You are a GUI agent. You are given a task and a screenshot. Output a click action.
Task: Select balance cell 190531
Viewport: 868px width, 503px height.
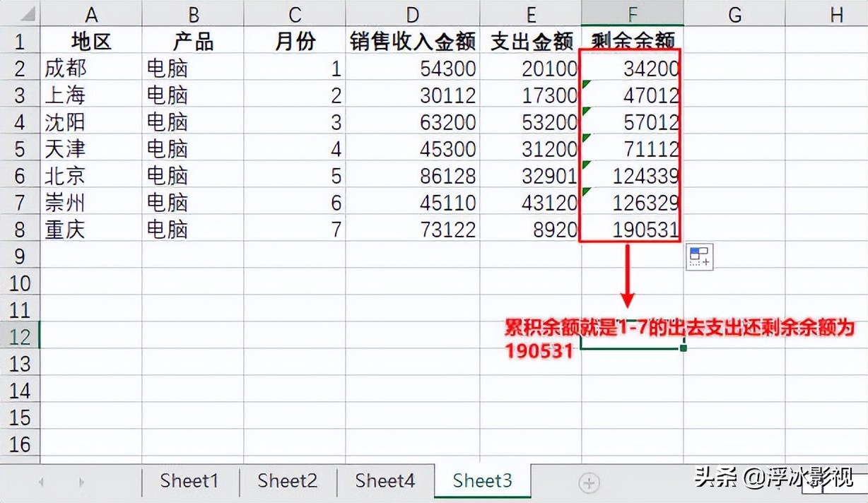[x=633, y=230]
